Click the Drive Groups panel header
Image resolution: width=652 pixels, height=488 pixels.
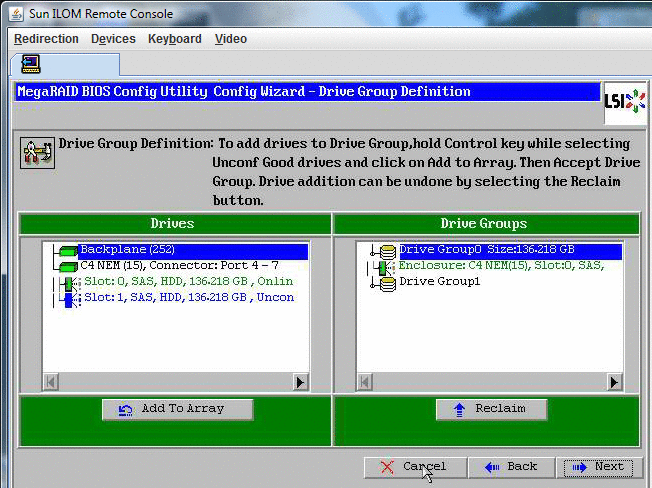tap(486, 224)
